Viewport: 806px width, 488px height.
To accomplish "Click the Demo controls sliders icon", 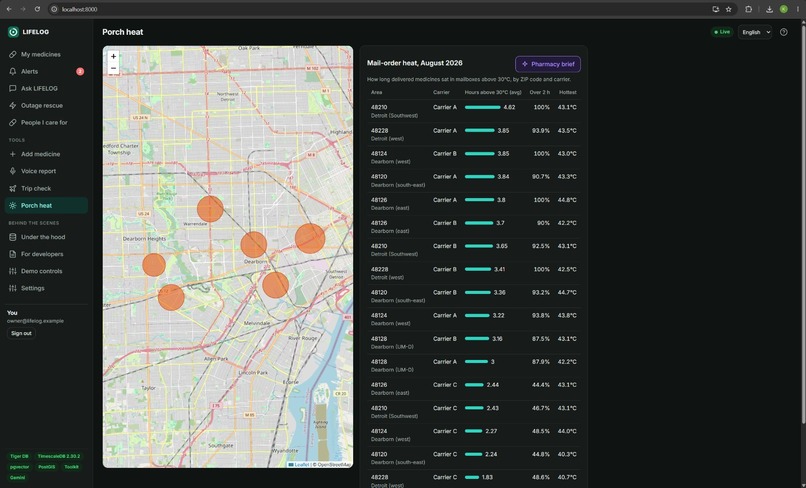I will pos(13,271).
